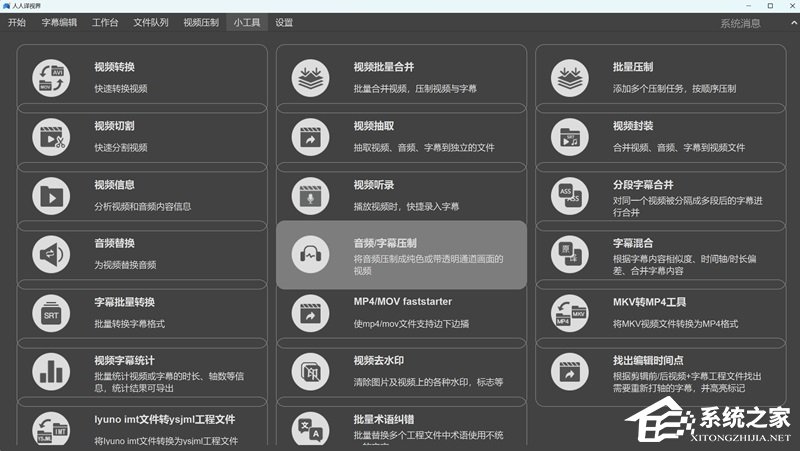Select the 字幕批量转换 title

[124, 302]
